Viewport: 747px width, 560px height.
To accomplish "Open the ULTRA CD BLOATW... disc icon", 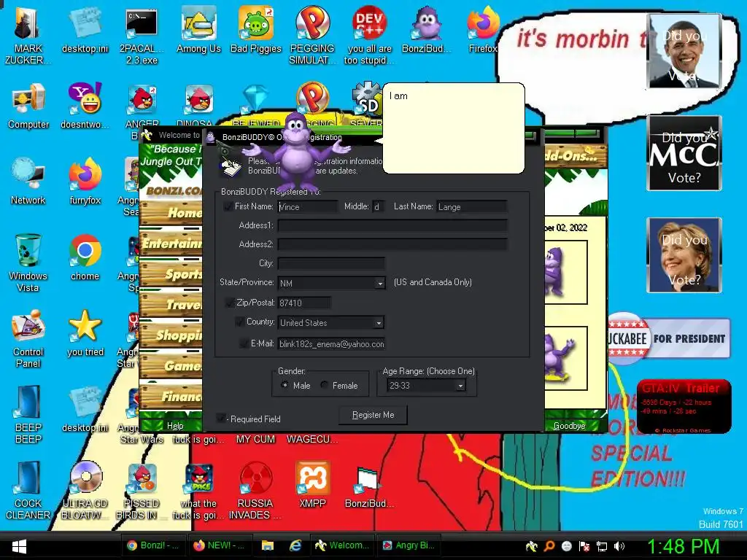I will pyautogui.click(x=85, y=491).
